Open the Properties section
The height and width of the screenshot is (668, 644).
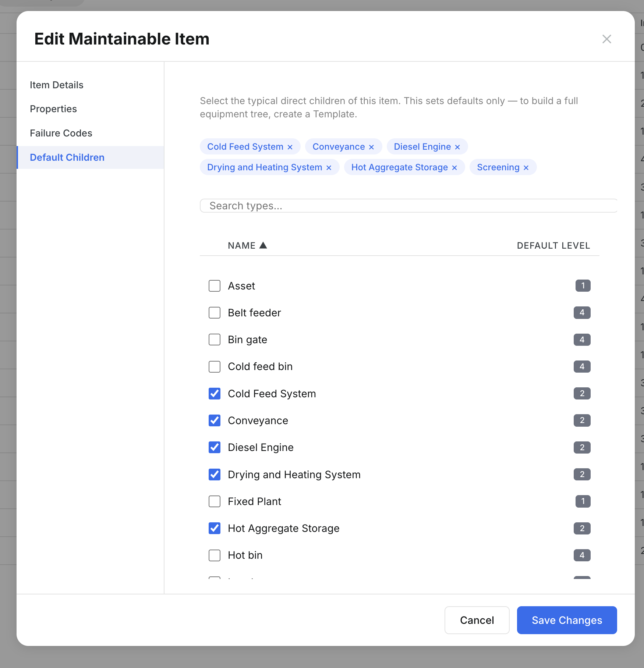(x=53, y=109)
